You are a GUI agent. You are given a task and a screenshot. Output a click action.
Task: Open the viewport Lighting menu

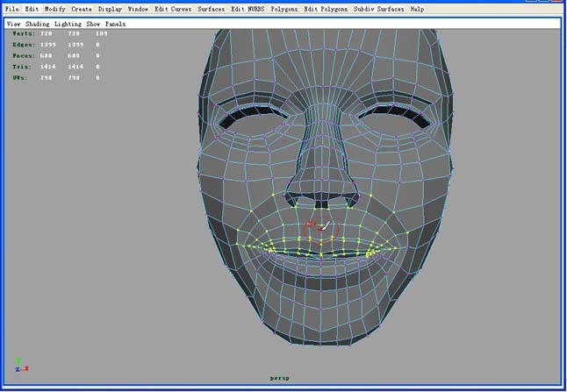tap(68, 24)
